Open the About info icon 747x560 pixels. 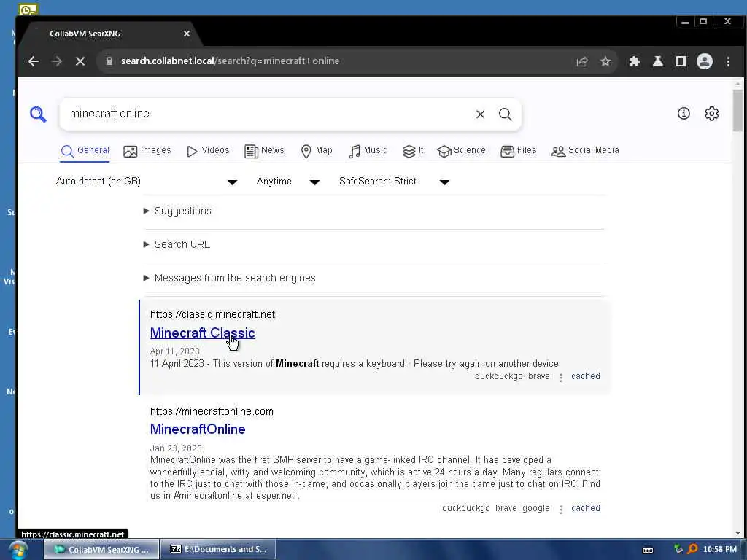pos(684,113)
